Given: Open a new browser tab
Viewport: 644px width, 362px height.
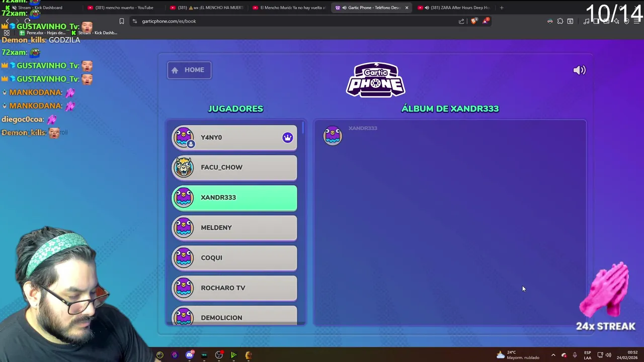Looking at the screenshot, I should pos(502,8).
